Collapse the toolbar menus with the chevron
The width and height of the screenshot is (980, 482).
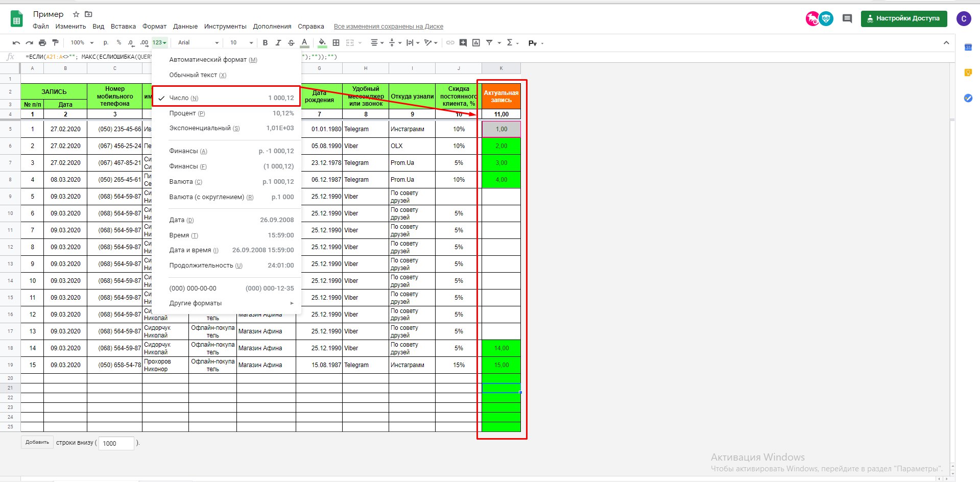[x=946, y=43]
